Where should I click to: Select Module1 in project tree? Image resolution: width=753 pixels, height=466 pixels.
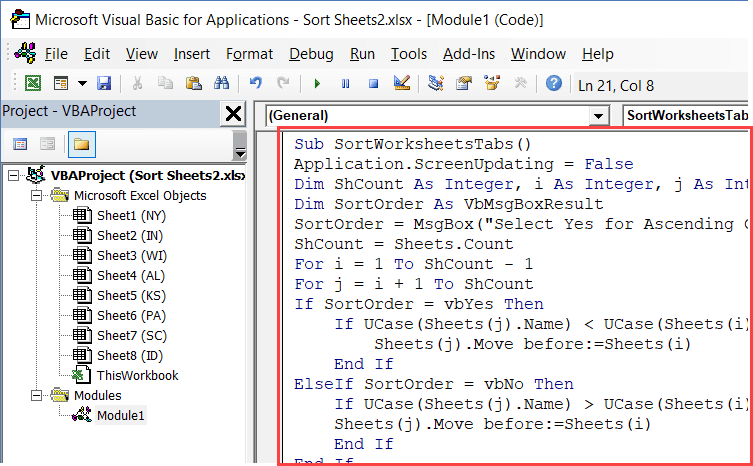(x=121, y=415)
